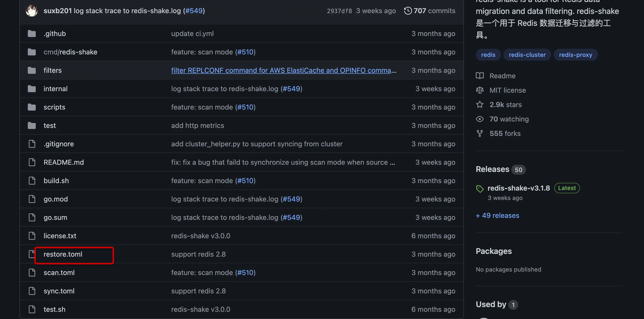Open the suxb201 author profile link

coord(58,11)
